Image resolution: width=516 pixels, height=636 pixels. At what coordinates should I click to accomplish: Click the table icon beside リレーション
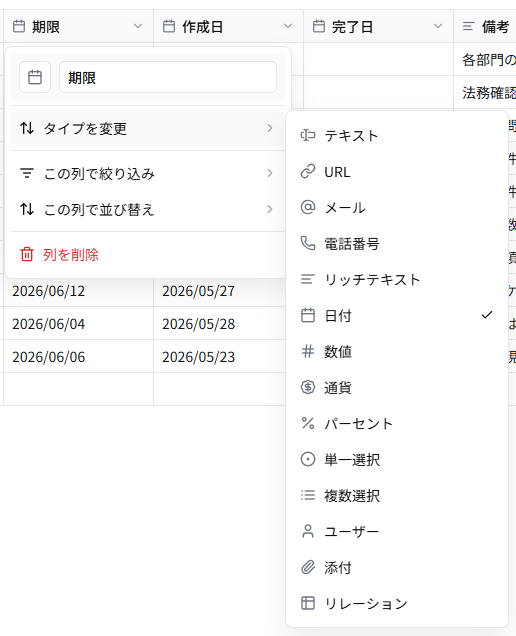(x=308, y=603)
